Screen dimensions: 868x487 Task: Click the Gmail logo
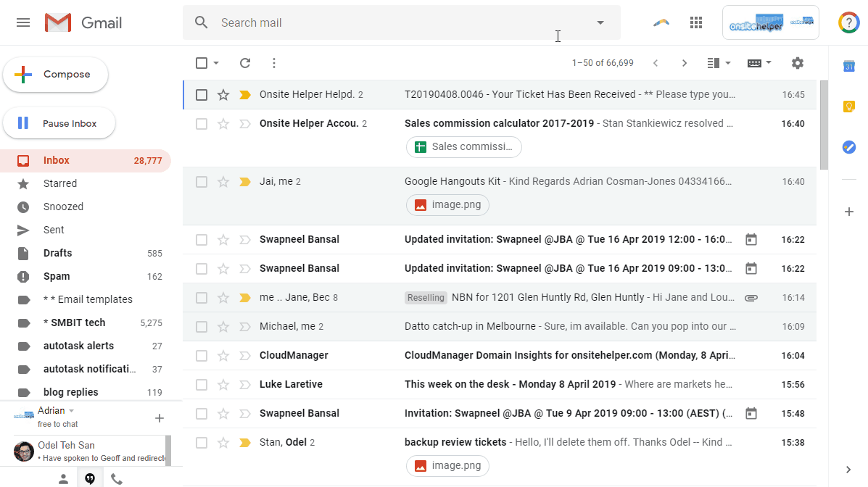tap(83, 22)
